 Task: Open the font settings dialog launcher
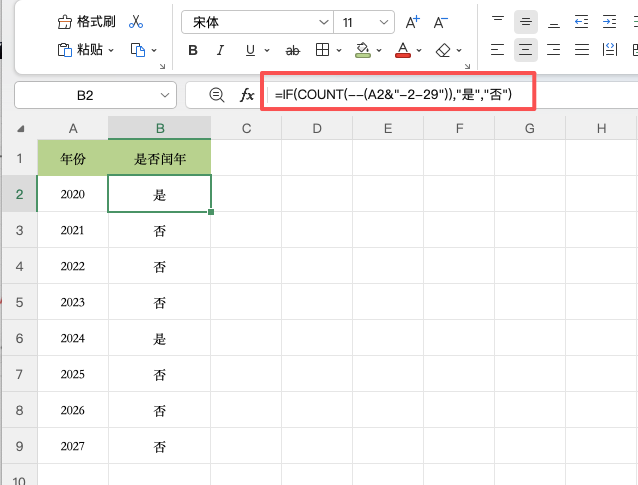467,66
